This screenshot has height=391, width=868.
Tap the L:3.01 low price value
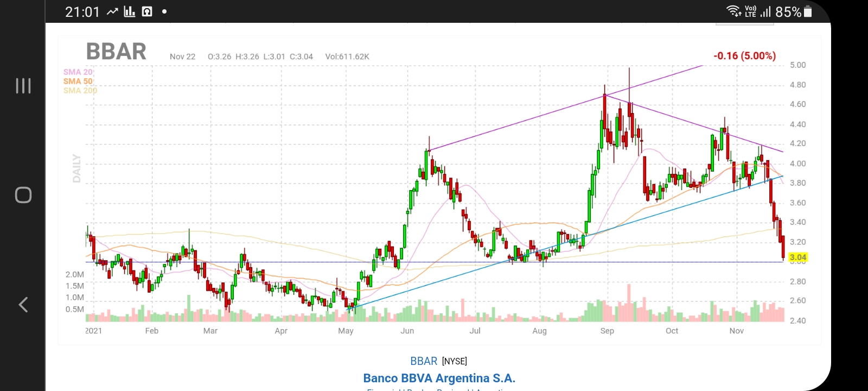click(274, 56)
